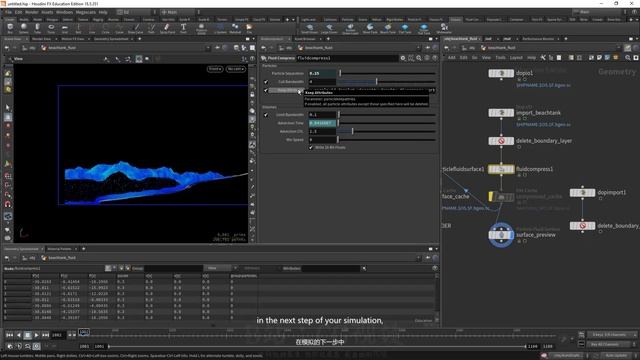Screen dimensions: 640x360
Task: Jump to first frame button
Action: 9,335
